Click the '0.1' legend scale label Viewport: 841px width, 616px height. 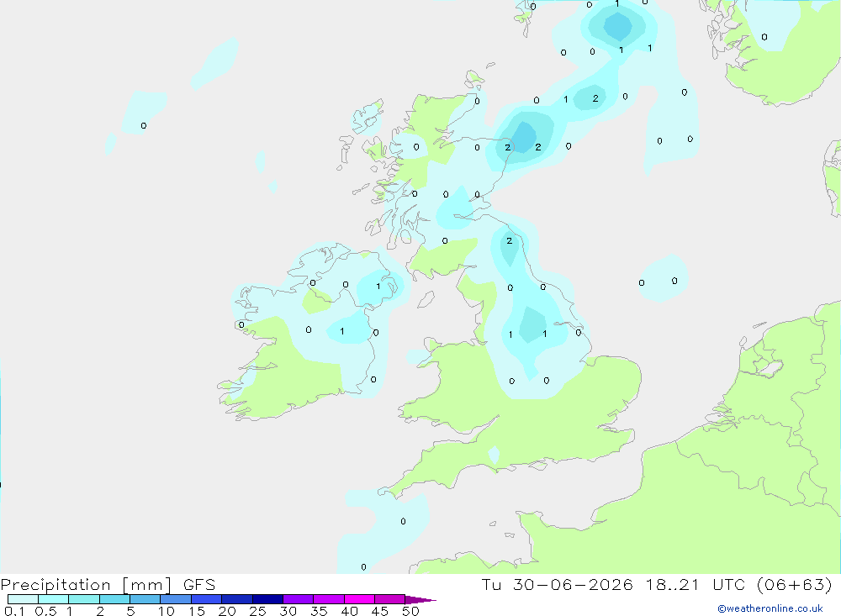14,611
